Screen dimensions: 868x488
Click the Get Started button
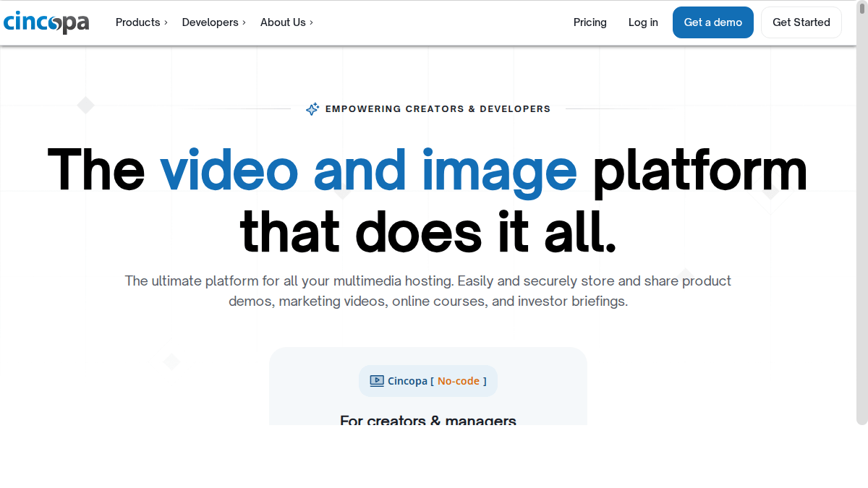801,22
